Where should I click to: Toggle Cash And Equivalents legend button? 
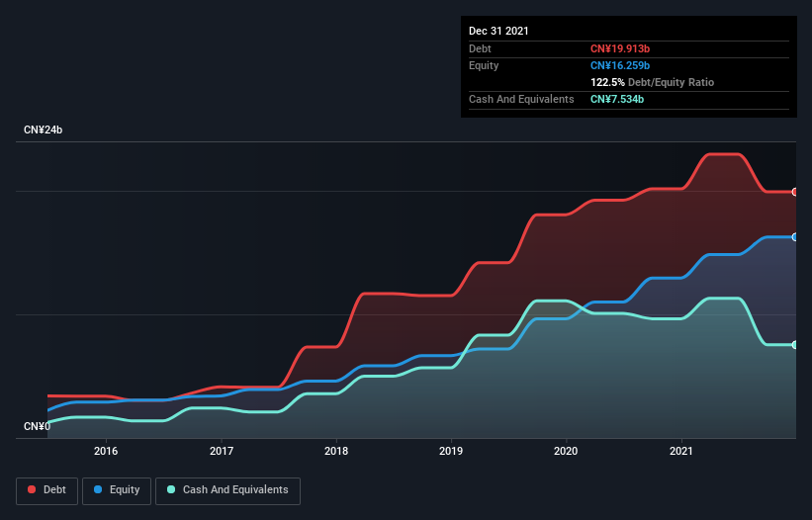[227, 490]
